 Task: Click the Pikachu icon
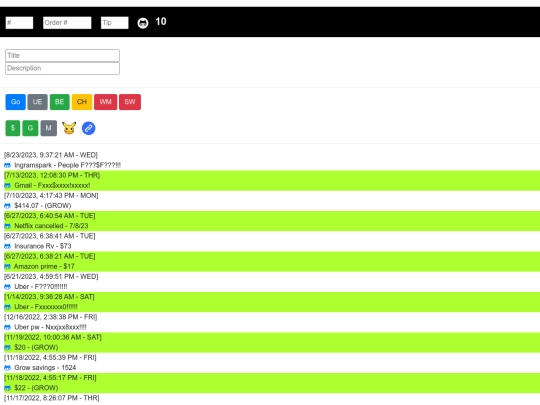[69, 128]
